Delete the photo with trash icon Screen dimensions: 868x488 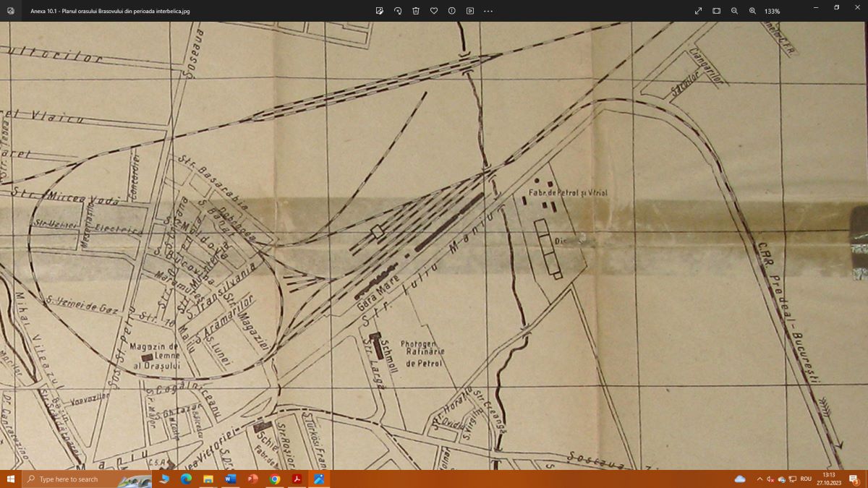[x=416, y=11]
